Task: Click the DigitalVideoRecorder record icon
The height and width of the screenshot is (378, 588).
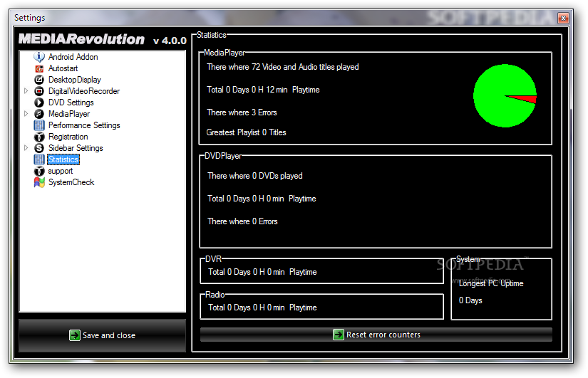Action: pos(39,91)
